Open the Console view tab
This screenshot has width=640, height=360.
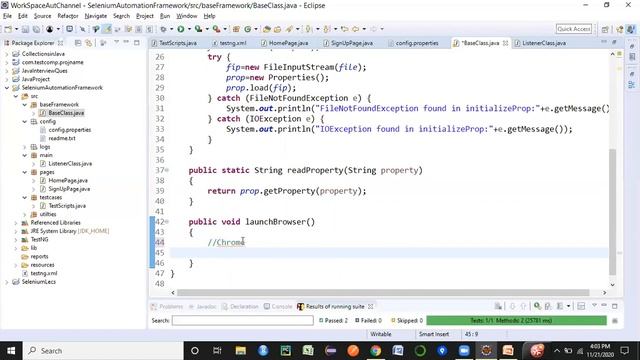(278, 307)
